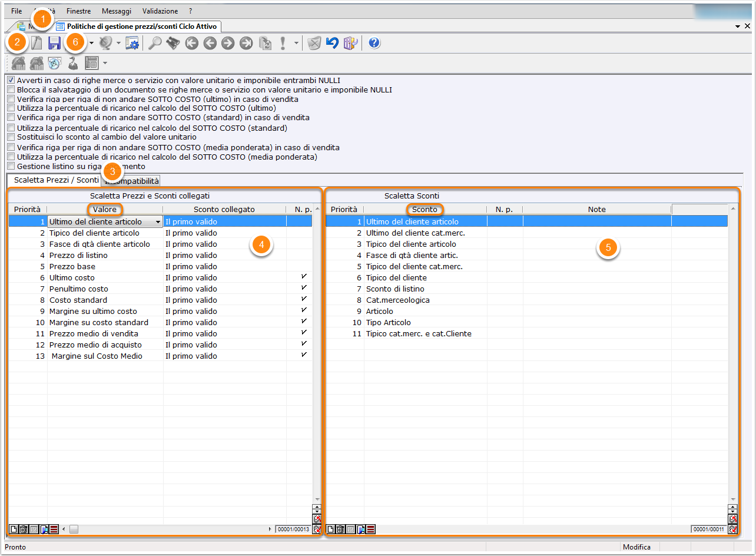This screenshot has height=556, width=756.
Task: Enable 'Sostituisci lo sconto al cambio' checkbox
Action: [x=11, y=137]
